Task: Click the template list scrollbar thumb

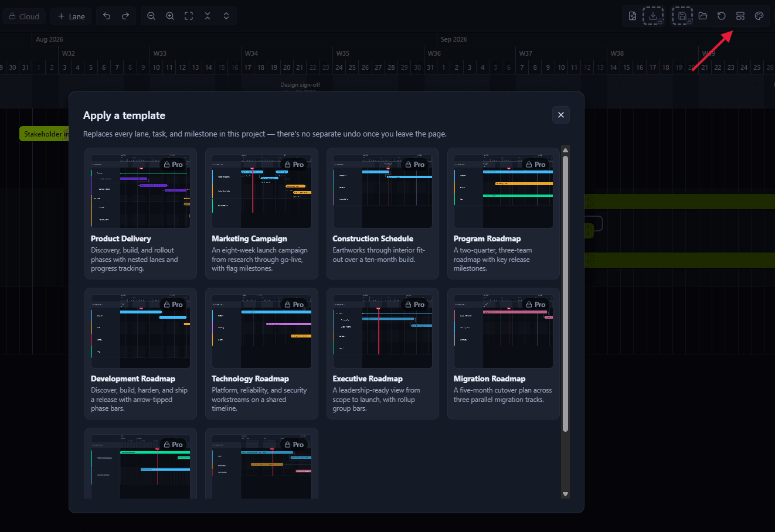Action: (x=565, y=293)
